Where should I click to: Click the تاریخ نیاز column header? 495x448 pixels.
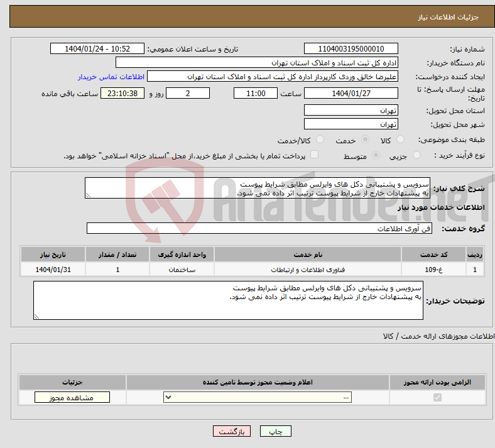(x=53, y=254)
